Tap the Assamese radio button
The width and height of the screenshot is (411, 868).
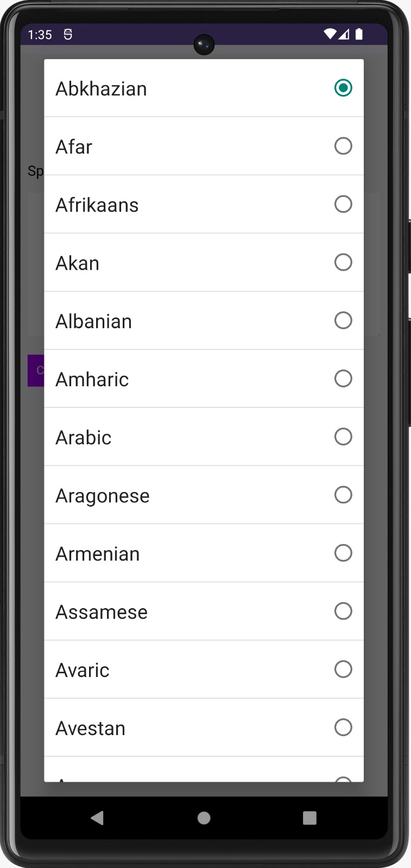(x=343, y=611)
